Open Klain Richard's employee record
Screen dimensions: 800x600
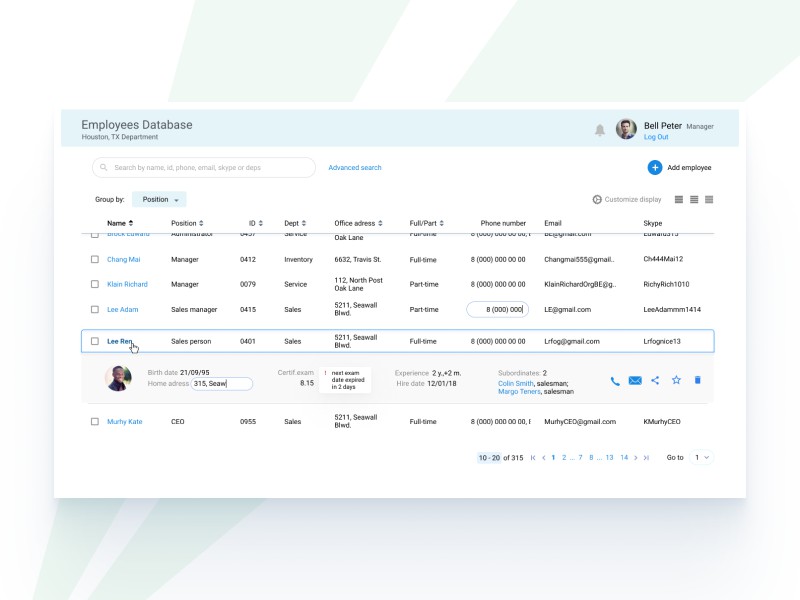point(127,284)
